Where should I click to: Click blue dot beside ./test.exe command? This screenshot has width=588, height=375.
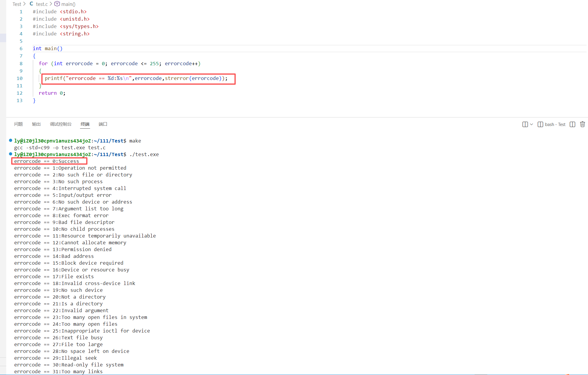point(11,154)
